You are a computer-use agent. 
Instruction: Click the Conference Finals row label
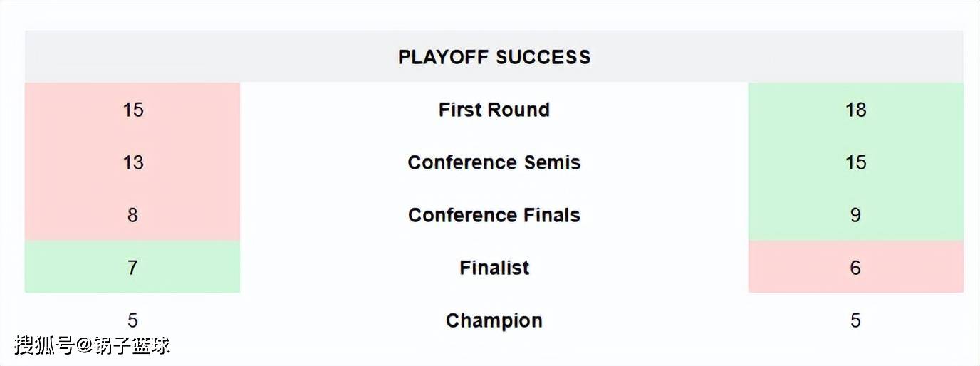click(494, 215)
